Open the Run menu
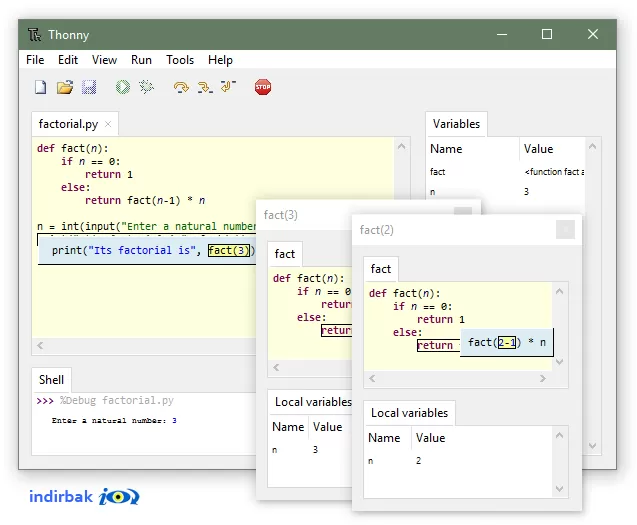 click(141, 60)
